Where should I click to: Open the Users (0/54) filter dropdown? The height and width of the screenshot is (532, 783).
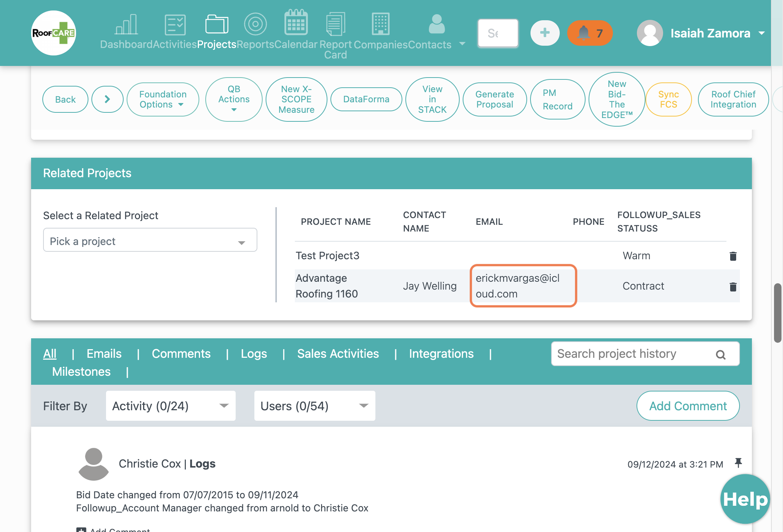pos(314,406)
